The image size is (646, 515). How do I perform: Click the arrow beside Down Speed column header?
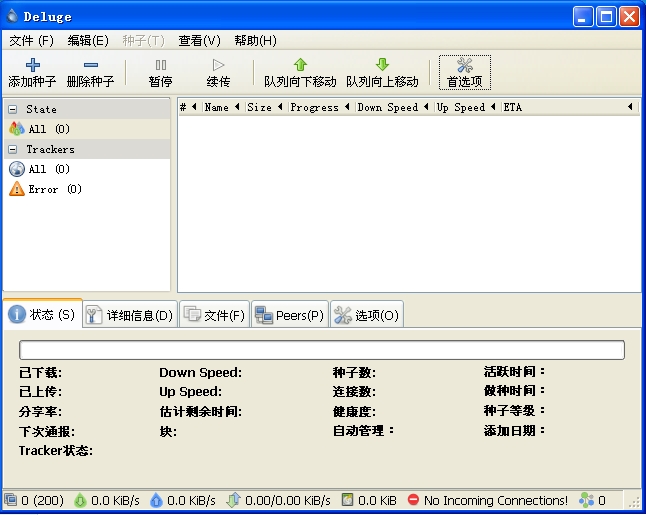pos(426,107)
